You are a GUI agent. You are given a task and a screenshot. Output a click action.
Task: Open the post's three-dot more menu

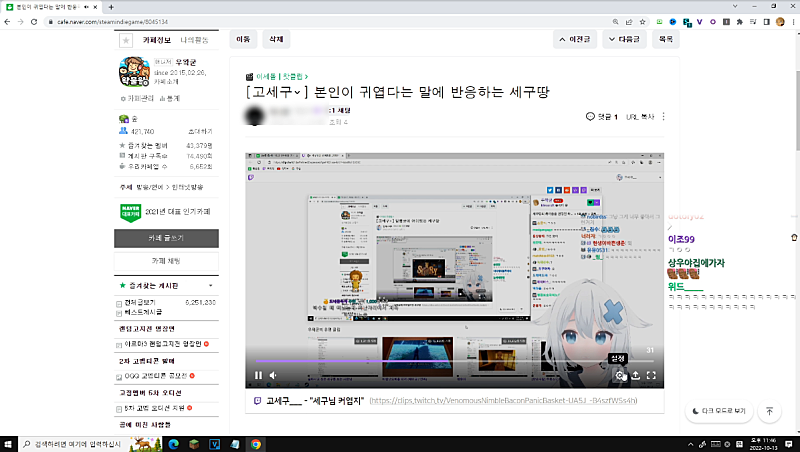(664, 117)
